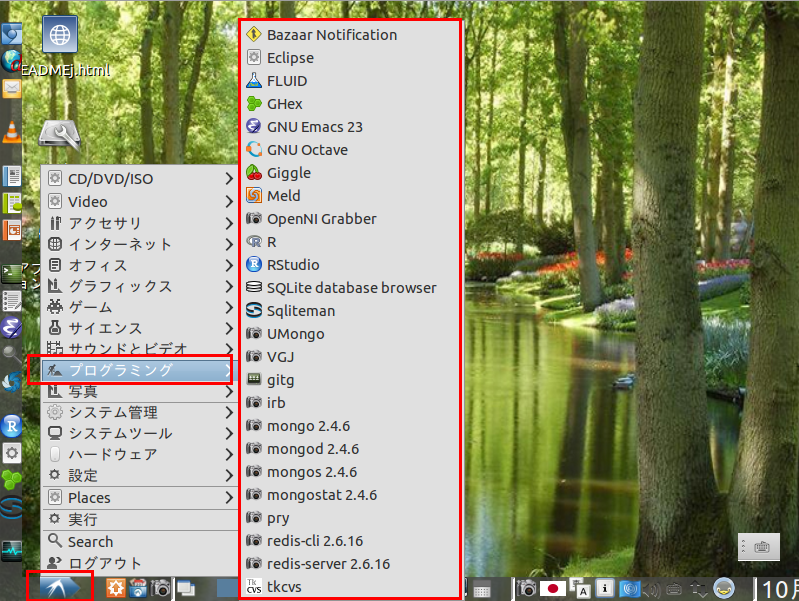
Task: Click the GNU Octave icon
Action: [254, 149]
